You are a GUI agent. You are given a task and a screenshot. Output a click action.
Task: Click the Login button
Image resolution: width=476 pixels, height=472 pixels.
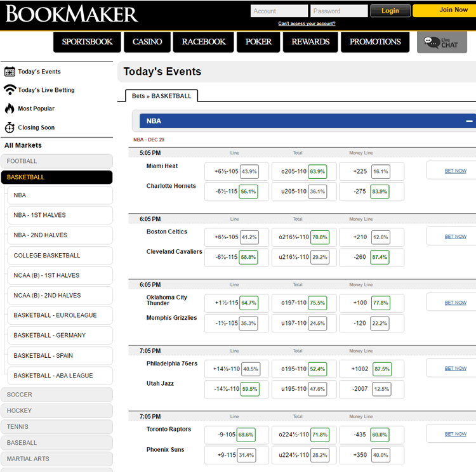click(390, 11)
